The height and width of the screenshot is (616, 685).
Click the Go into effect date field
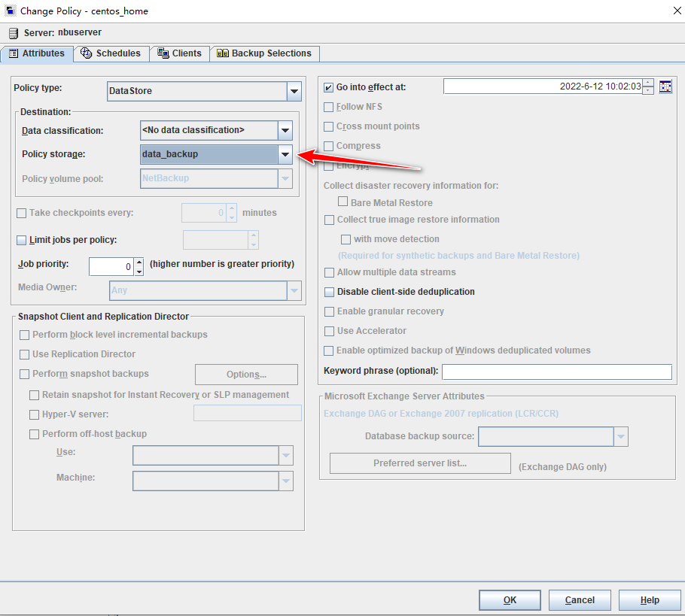click(543, 86)
